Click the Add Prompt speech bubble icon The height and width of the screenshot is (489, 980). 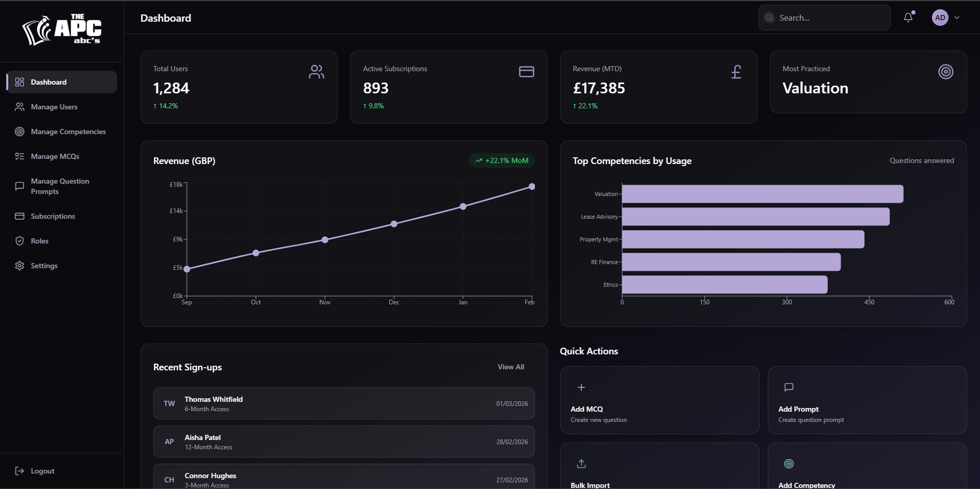pyautogui.click(x=788, y=387)
